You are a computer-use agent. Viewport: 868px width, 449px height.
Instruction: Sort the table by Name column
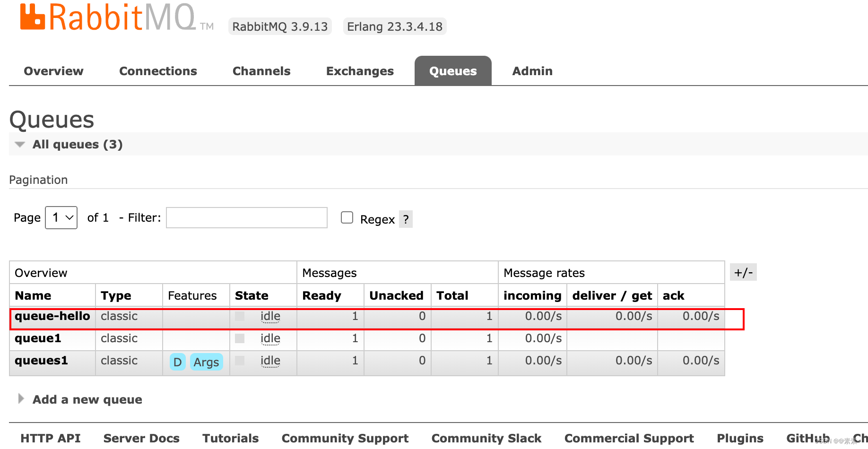33,296
